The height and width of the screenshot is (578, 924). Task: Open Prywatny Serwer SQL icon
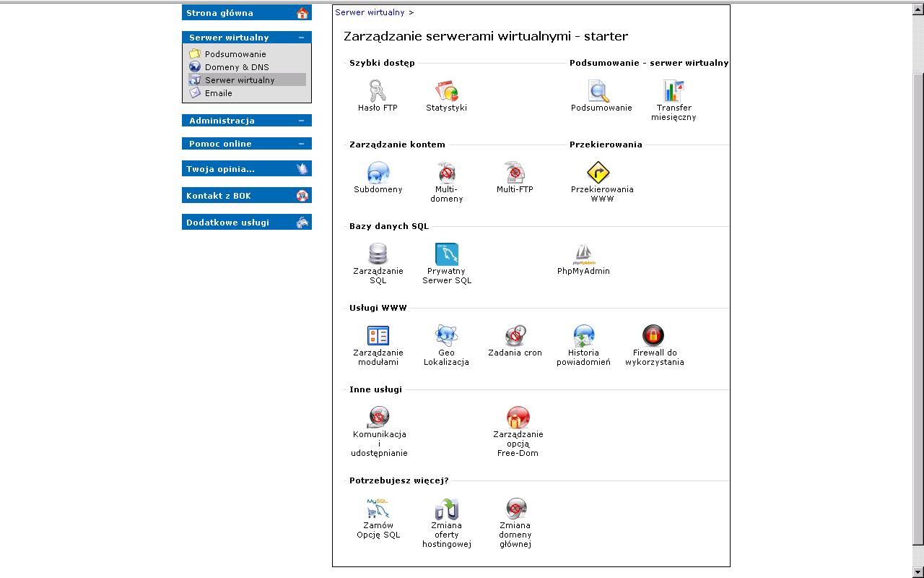446,254
